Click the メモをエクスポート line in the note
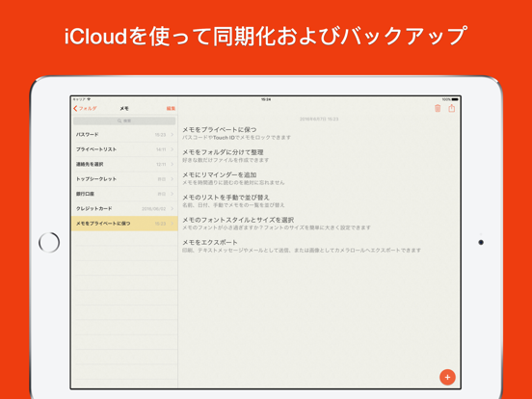The image size is (532, 399). (210, 242)
